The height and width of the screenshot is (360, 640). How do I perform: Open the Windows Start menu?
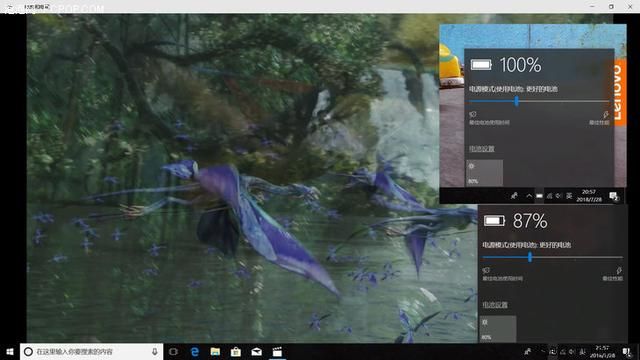[x=10, y=351]
